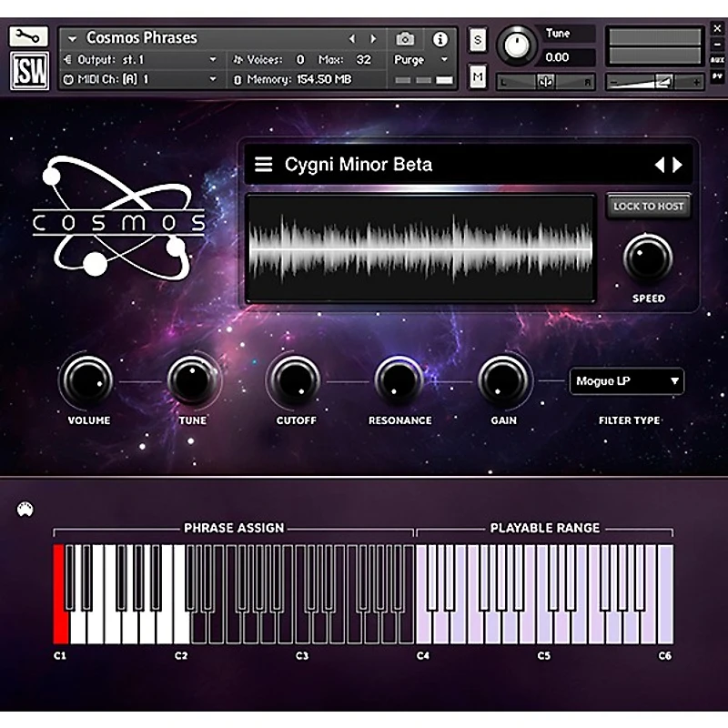Toggle the Mute M button
This screenshot has width=728, height=728.
(477, 76)
